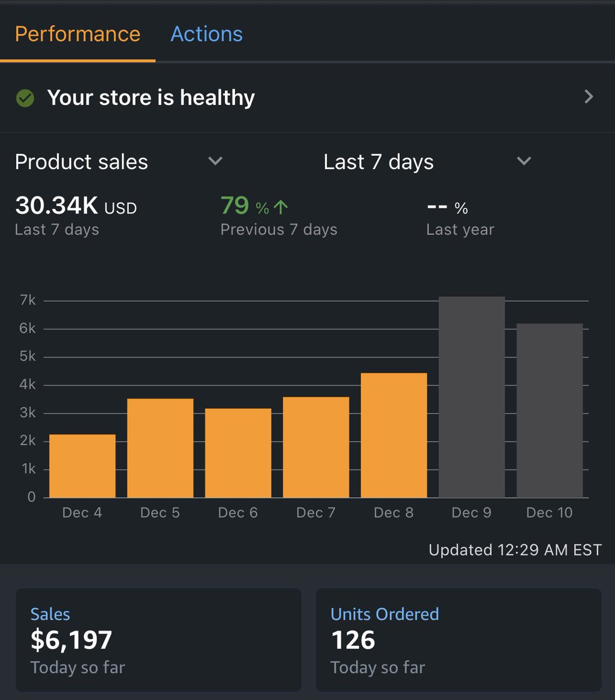
Task: Click the Sales label on today's card
Action: pos(50,614)
